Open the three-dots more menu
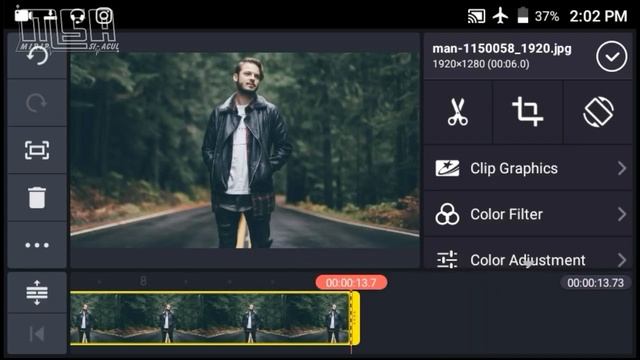The image size is (640, 360). pyautogui.click(x=37, y=245)
